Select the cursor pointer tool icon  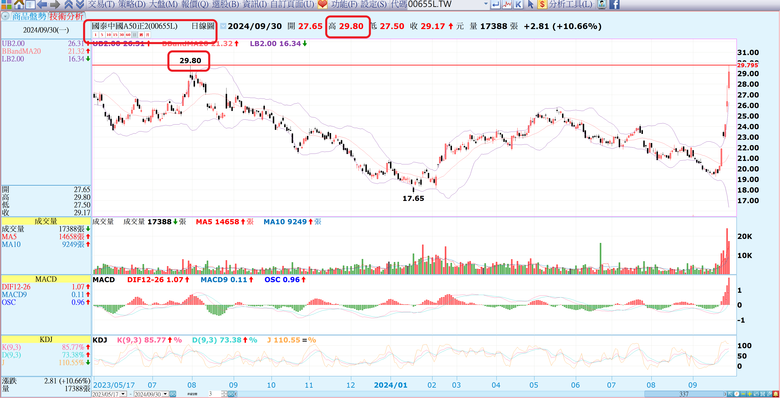[530, 4]
